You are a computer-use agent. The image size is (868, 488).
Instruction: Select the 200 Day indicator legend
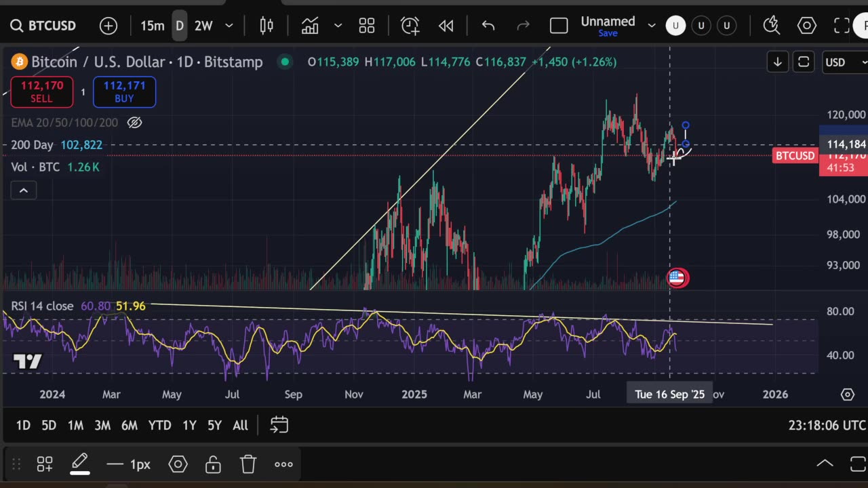click(x=32, y=145)
